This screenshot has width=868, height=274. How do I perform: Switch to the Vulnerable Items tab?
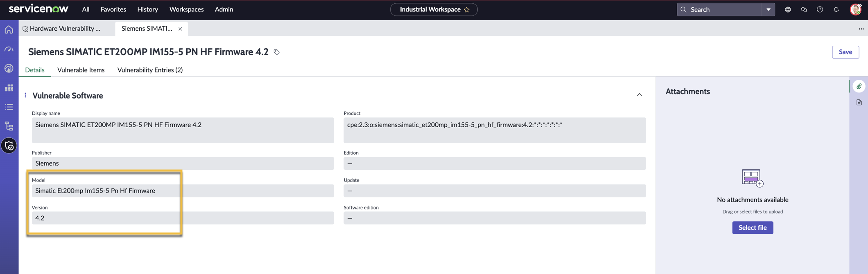click(81, 70)
